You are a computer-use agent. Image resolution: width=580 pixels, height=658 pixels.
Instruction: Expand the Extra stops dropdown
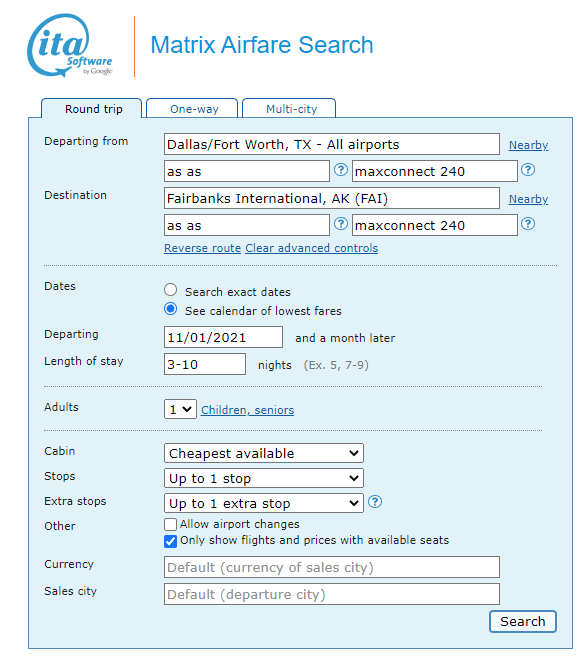264,503
